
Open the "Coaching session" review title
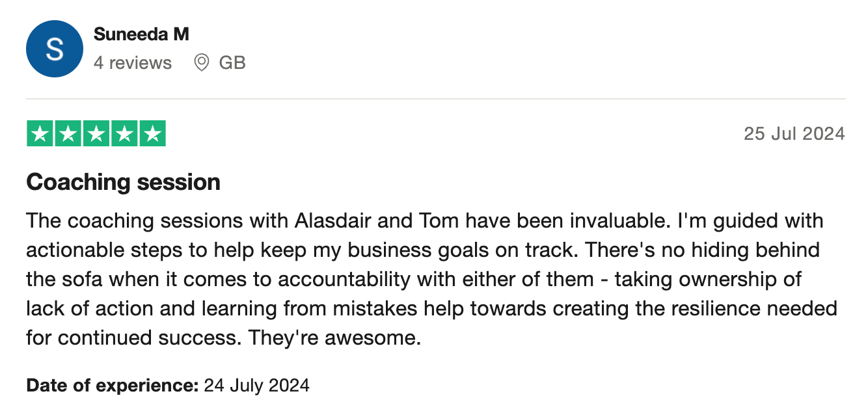124,182
